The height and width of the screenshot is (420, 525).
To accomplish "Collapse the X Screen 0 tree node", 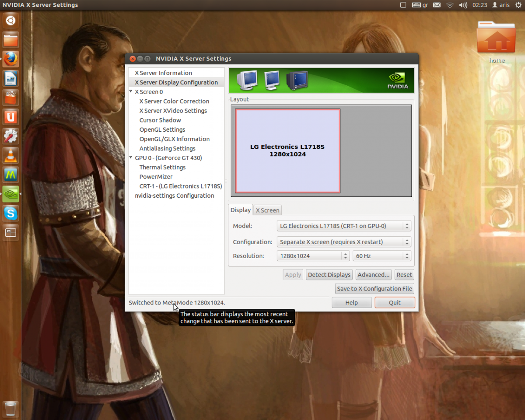I will tap(131, 92).
